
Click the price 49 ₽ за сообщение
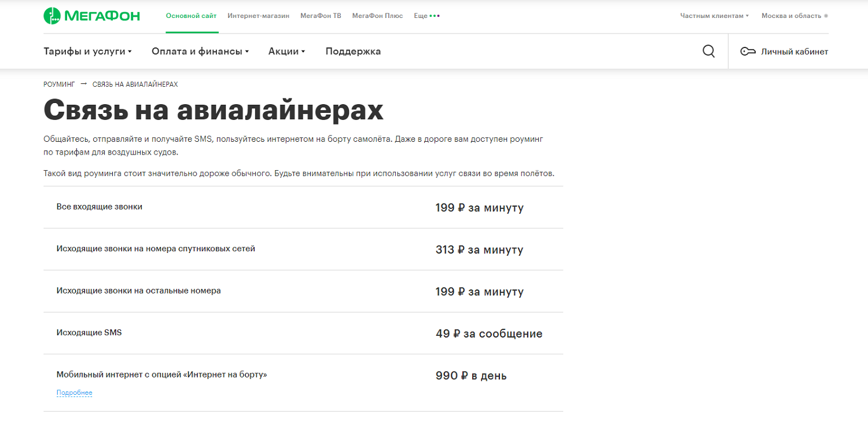click(x=489, y=334)
